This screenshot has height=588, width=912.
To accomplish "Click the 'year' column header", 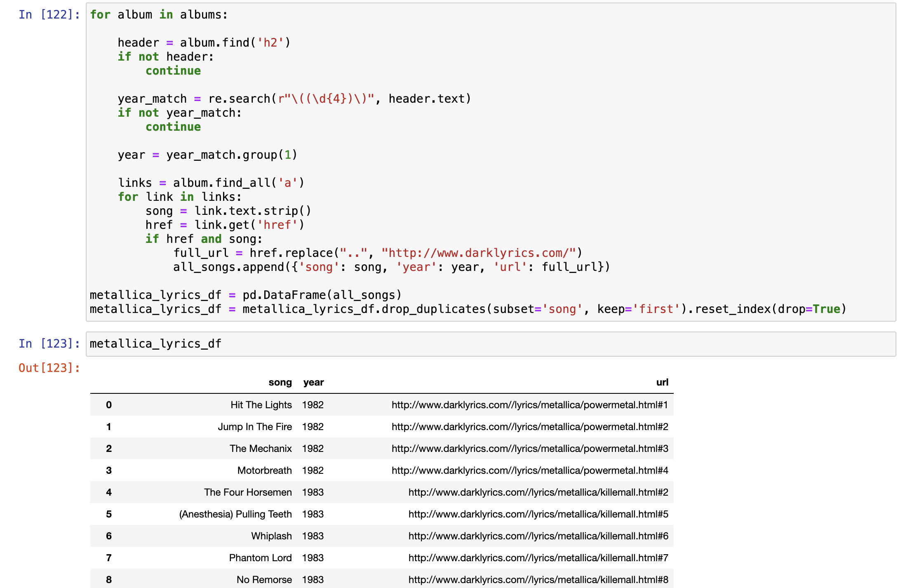I will click(313, 382).
